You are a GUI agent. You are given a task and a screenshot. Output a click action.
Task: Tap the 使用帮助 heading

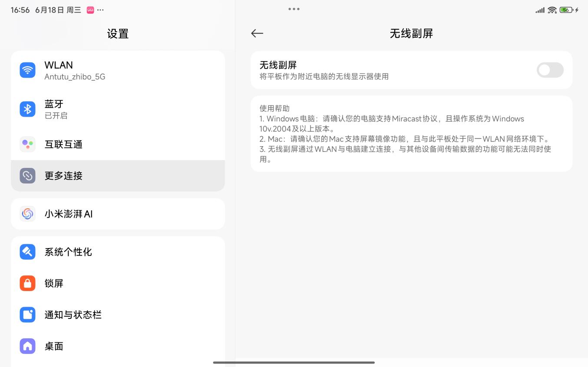[x=274, y=108]
